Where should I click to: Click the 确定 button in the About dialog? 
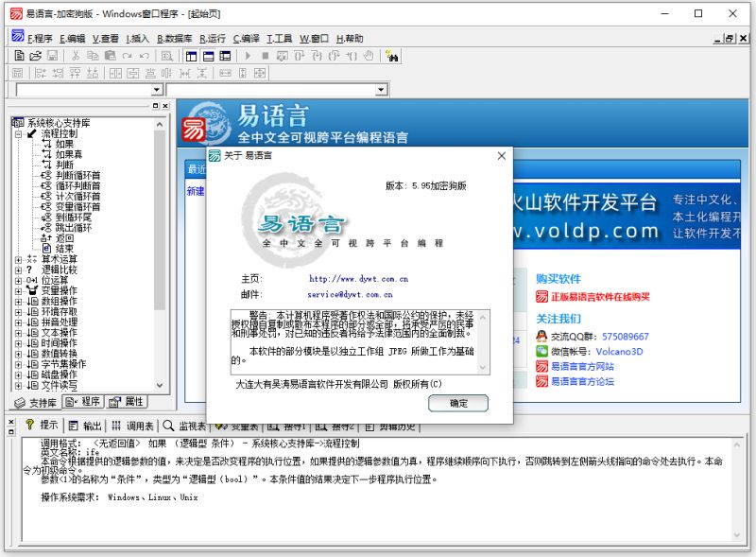[458, 403]
